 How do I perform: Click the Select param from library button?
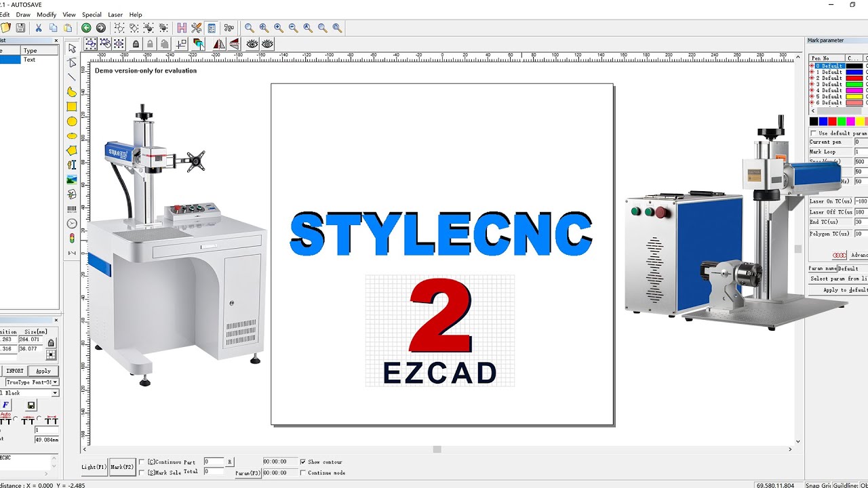click(x=839, y=279)
